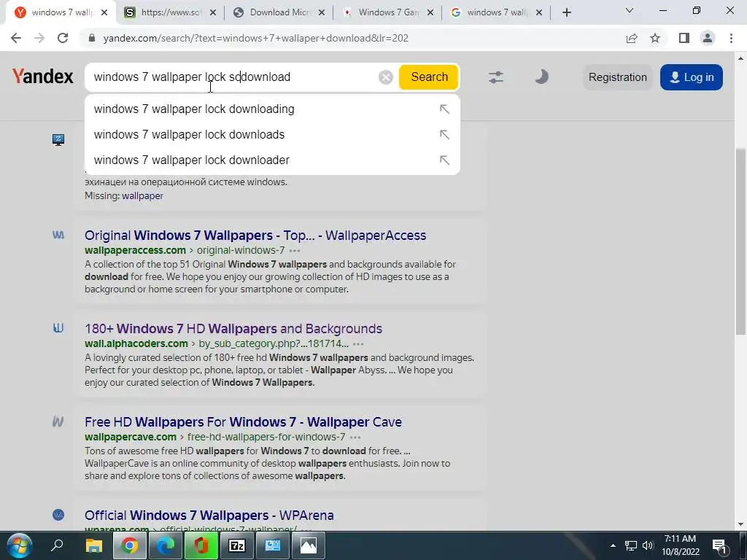Close the softonic https tab
The image size is (747, 560).
click(x=213, y=13)
